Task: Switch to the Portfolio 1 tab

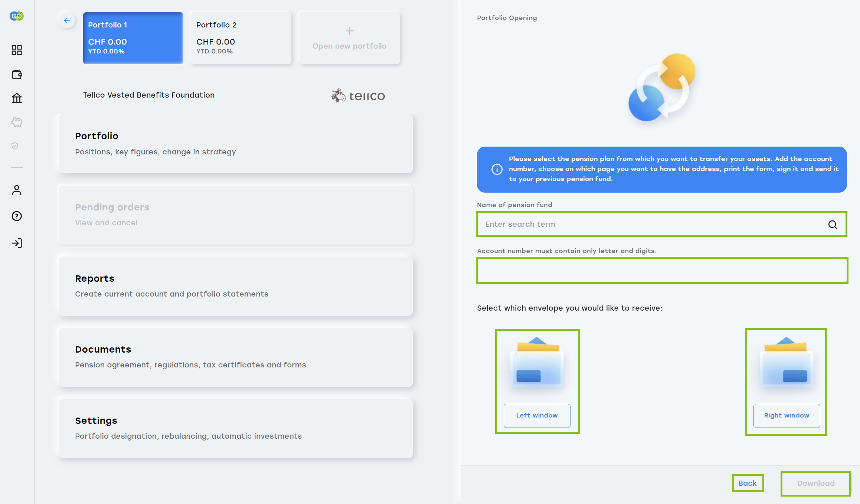Action: [x=133, y=38]
